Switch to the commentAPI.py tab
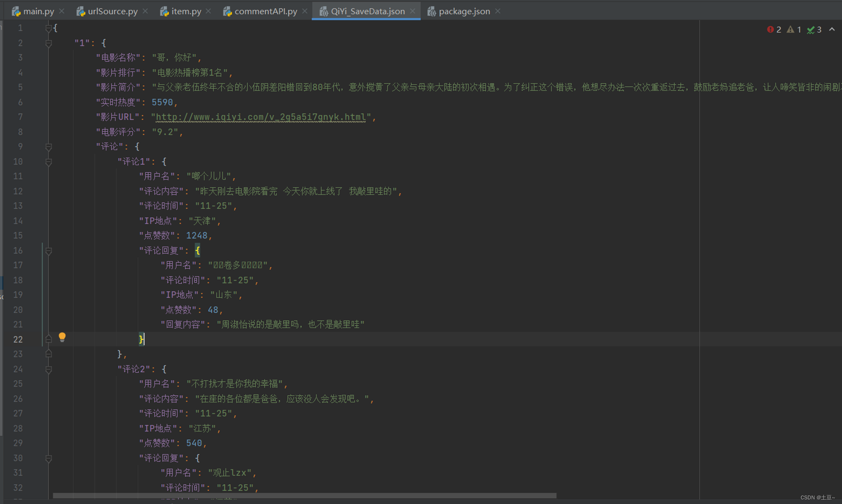The image size is (842, 504). [265, 11]
